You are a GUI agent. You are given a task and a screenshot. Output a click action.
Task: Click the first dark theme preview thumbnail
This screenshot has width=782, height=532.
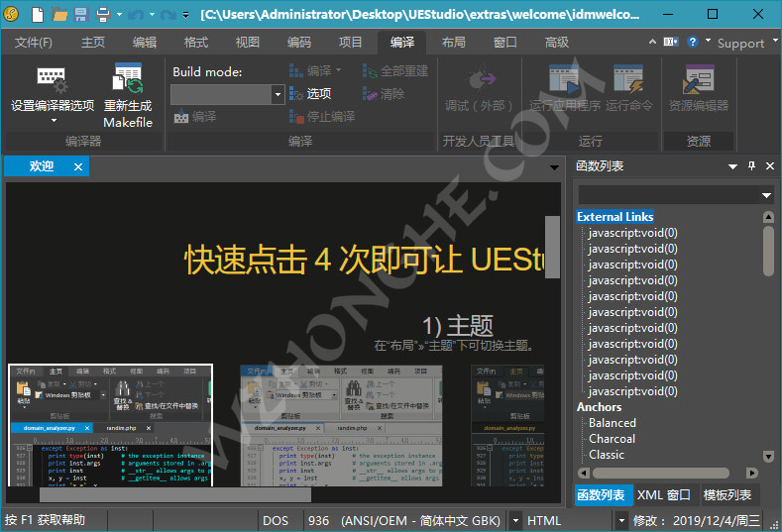pyautogui.click(x=110, y=425)
